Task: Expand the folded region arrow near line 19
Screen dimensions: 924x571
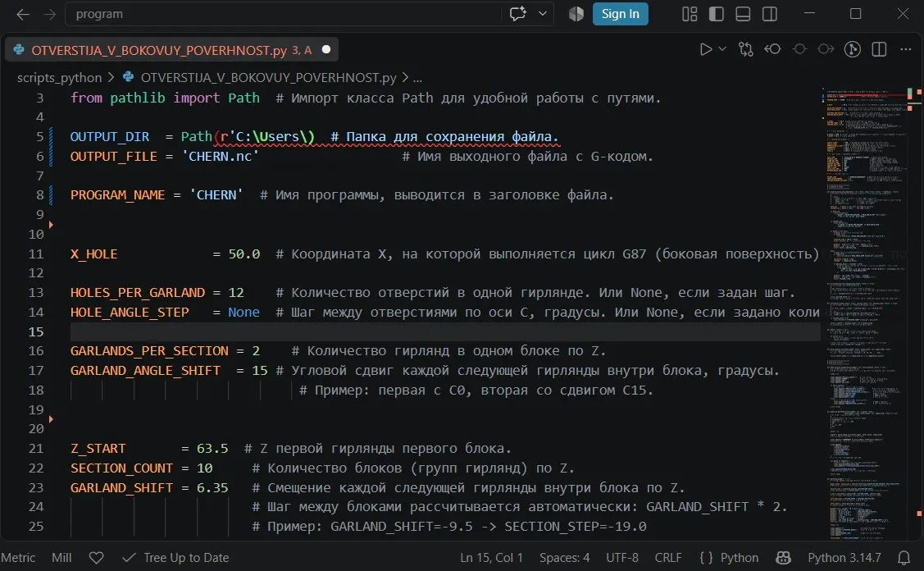Action: coord(52,418)
